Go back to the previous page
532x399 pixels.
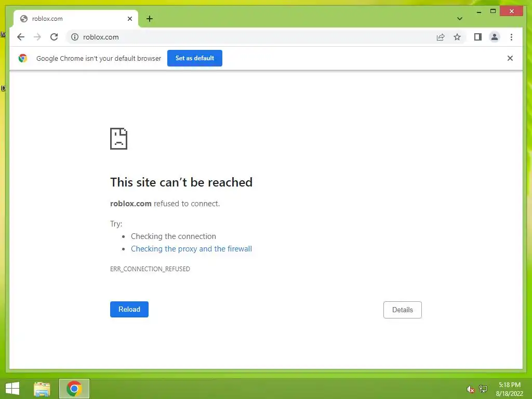click(21, 37)
